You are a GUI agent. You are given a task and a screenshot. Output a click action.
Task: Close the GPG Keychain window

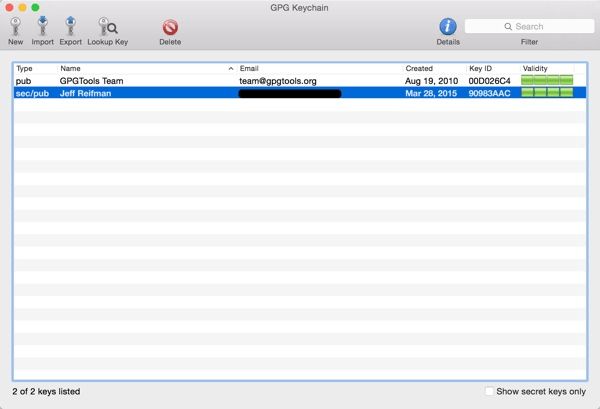click(x=10, y=7)
